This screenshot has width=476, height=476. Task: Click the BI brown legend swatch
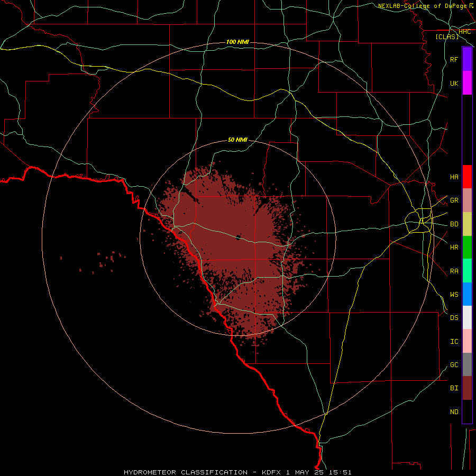(x=467, y=388)
